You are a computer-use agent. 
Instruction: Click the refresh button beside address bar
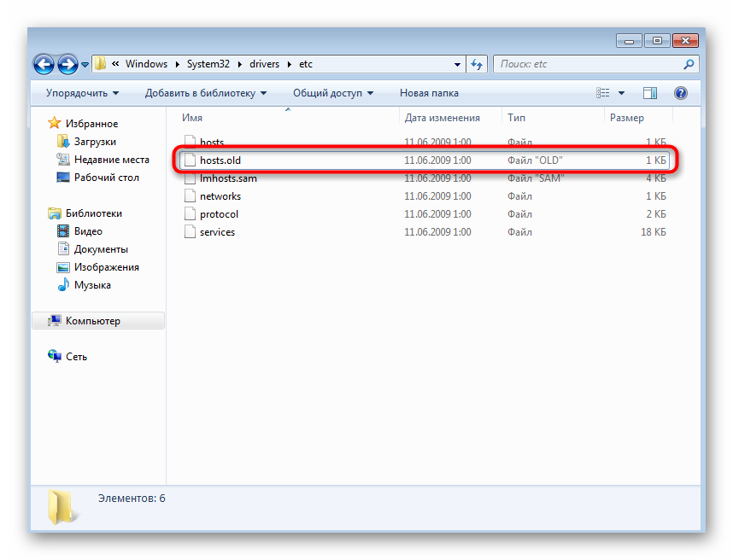[477, 64]
